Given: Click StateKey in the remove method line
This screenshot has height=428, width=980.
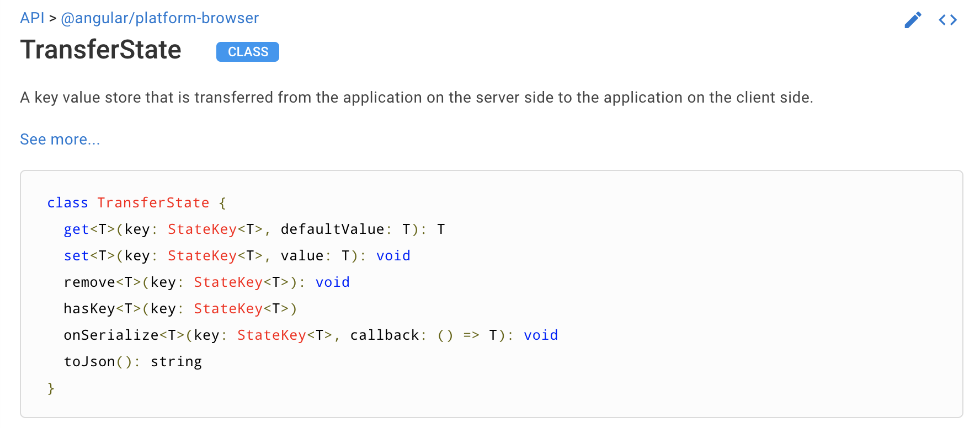Looking at the screenshot, I should click(228, 282).
